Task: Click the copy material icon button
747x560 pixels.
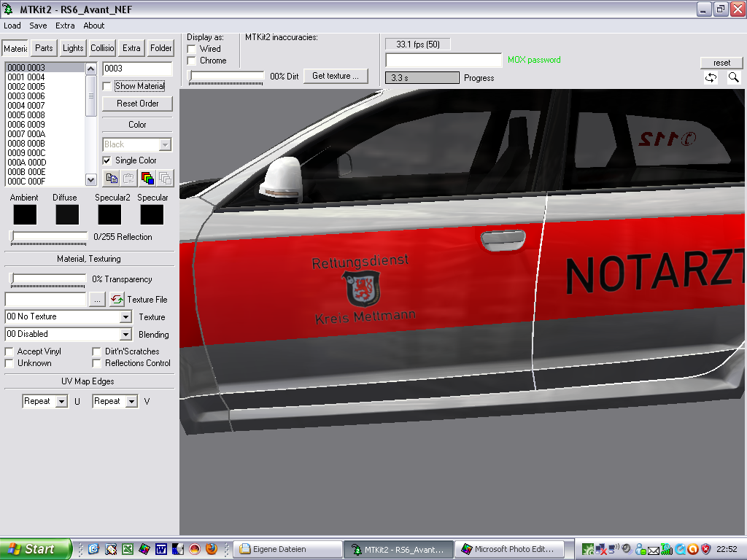Action: tap(112, 178)
